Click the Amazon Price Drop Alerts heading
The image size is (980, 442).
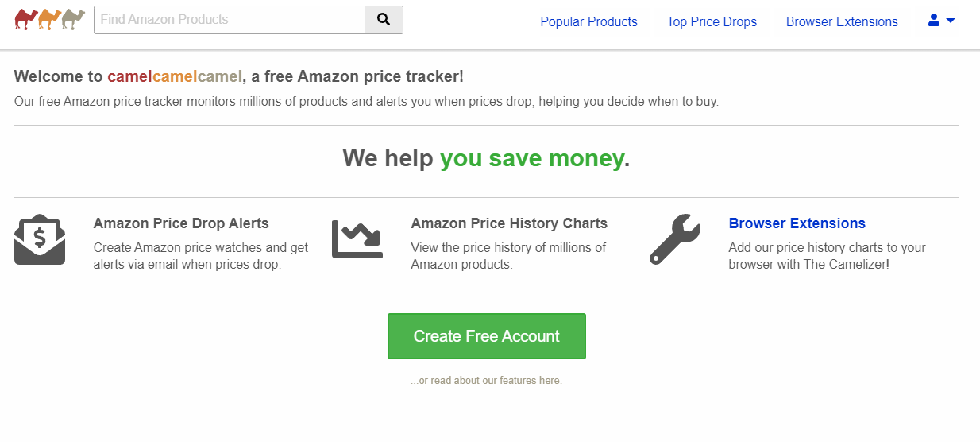point(181,223)
